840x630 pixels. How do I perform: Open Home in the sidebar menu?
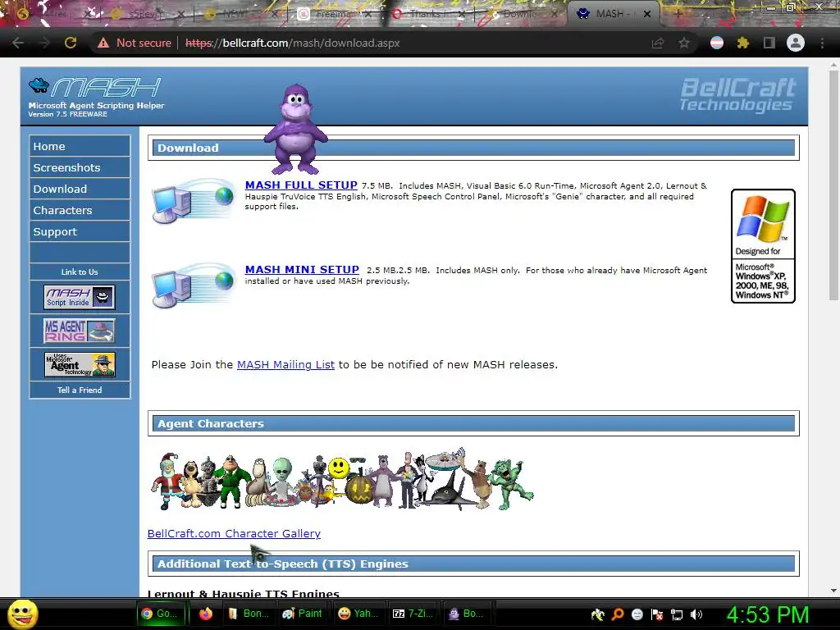[x=80, y=146]
